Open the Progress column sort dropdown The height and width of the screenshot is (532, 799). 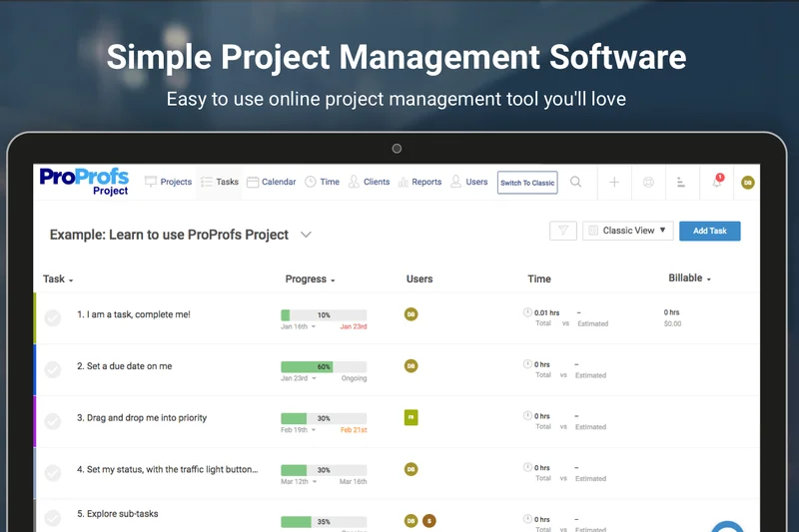coord(310,279)
